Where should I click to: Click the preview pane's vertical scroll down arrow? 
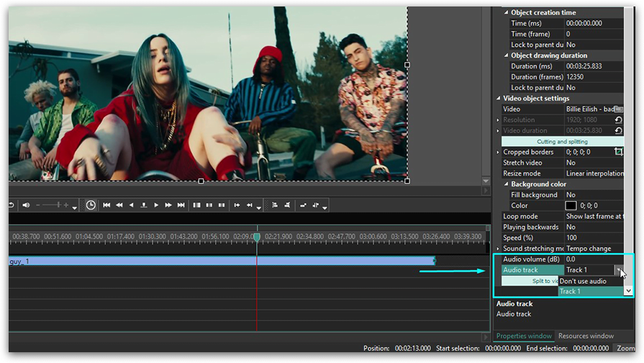486,181
